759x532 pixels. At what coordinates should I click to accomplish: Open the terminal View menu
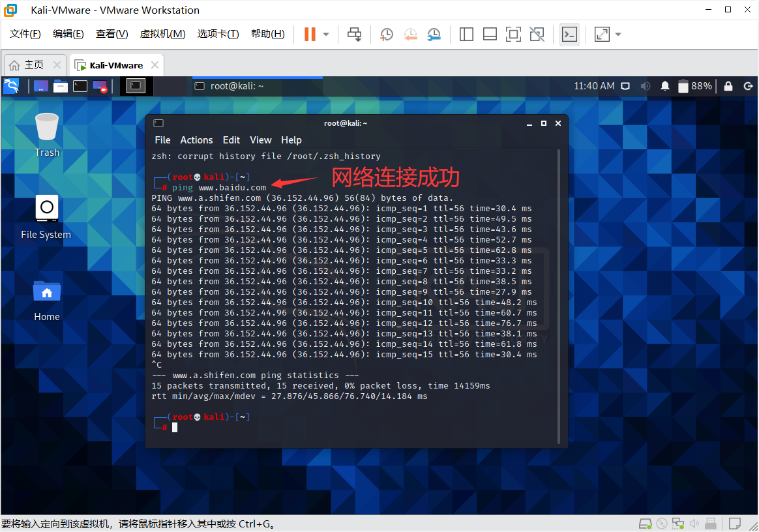click(x=260, y=140)
